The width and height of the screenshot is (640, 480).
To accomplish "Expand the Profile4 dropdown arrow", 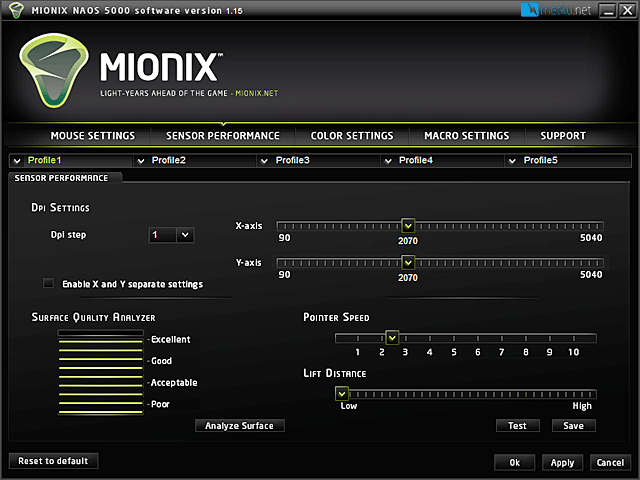I will 388,161.
